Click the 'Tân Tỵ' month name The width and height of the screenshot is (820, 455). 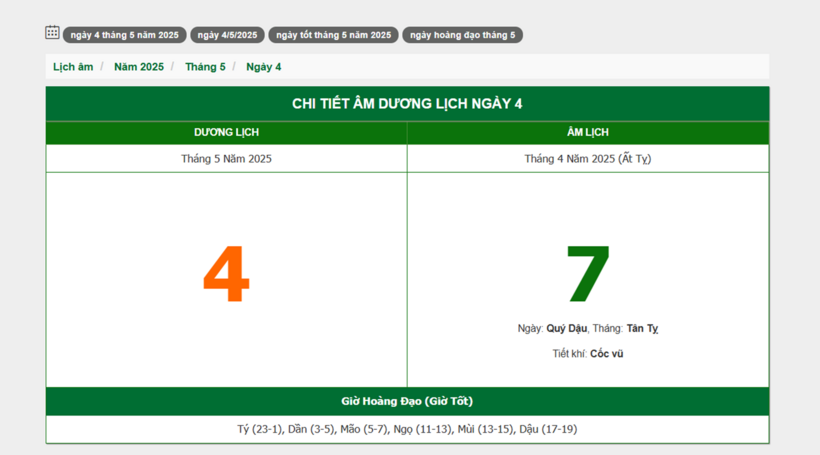[642, 329]
